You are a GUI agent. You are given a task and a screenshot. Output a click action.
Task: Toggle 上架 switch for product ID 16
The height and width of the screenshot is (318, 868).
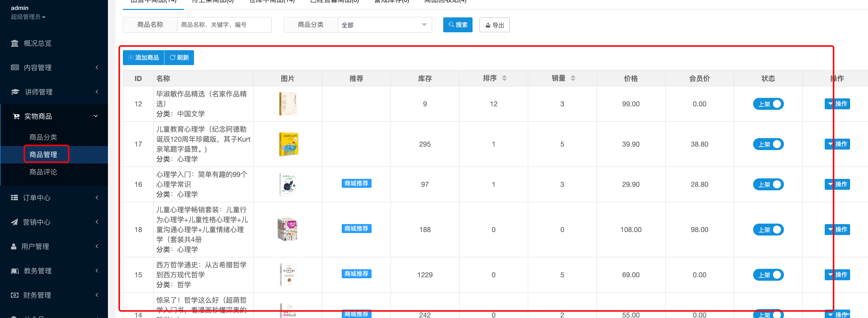768,184
